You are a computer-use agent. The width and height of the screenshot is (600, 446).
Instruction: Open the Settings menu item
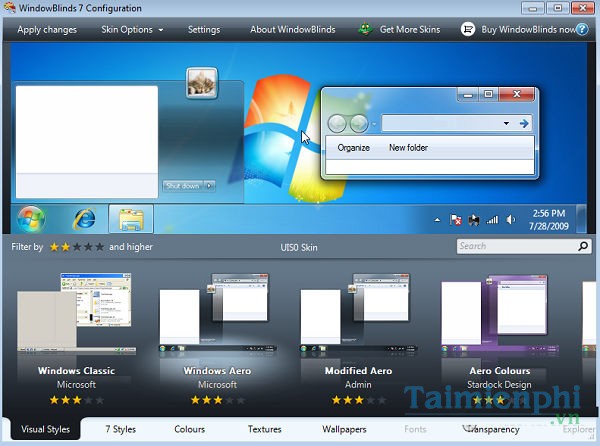click(x=204, y=29)
